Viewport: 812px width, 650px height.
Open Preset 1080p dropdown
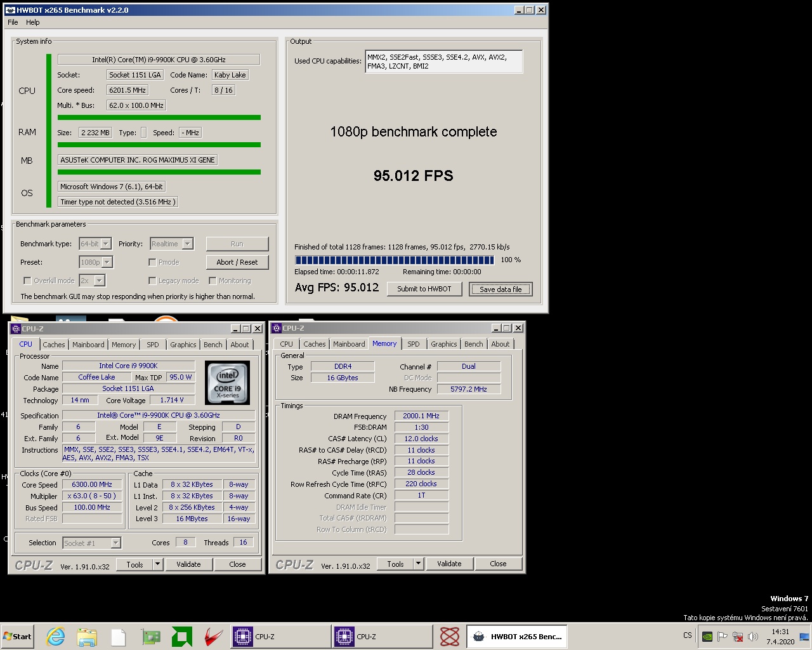point(96,262)
